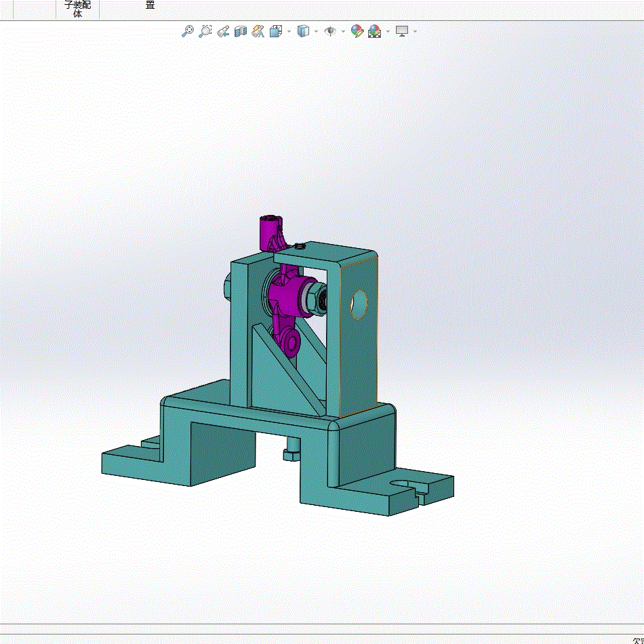
Task: Click the Apply Scene icon
Action: click(375, 31)
